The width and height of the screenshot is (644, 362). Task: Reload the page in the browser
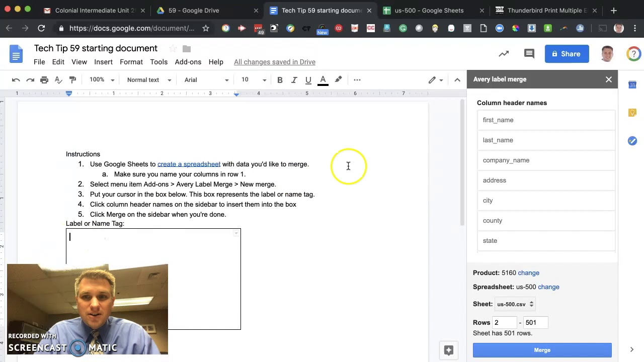tap(41, 29)
